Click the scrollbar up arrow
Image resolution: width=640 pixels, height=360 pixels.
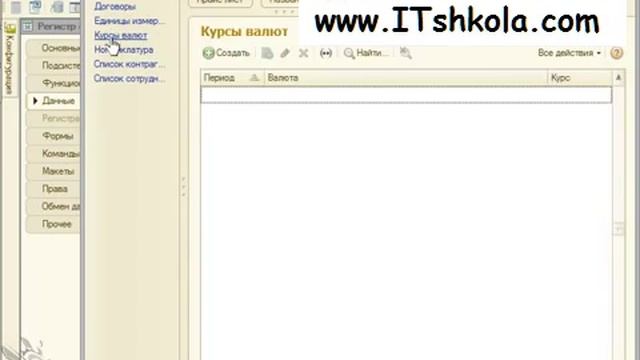[618, 78]
